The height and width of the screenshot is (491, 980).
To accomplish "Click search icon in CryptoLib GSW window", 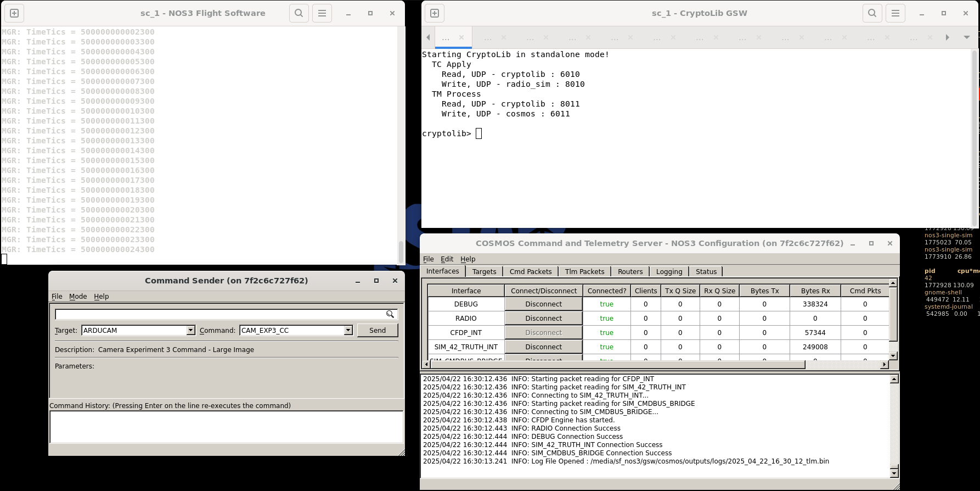I will pyautogui.click(x=872, y=13).
